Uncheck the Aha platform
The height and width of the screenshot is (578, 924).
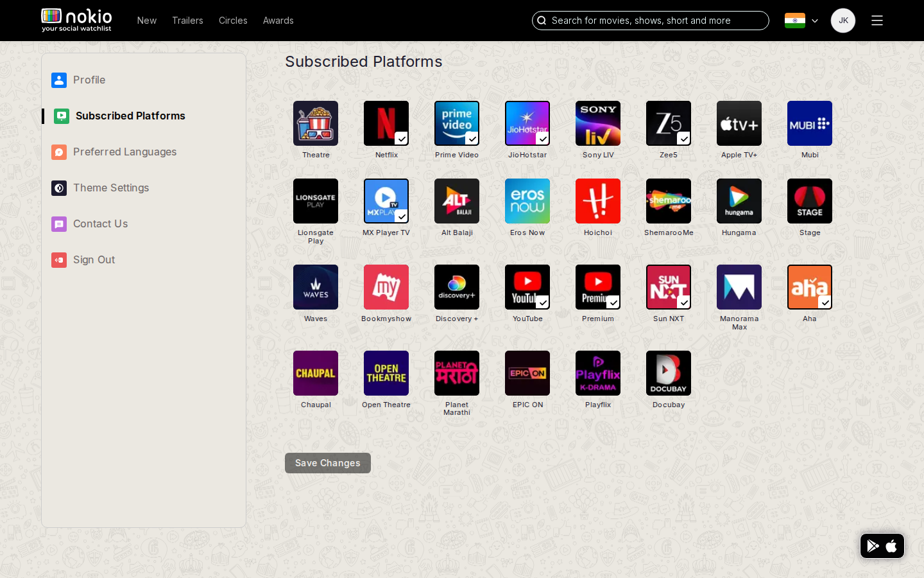(x=810, y=287)
